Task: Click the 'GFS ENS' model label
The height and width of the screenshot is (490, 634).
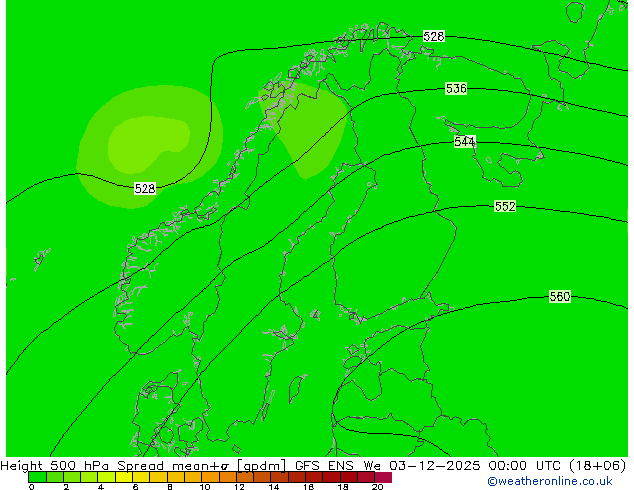Action: 324,465
